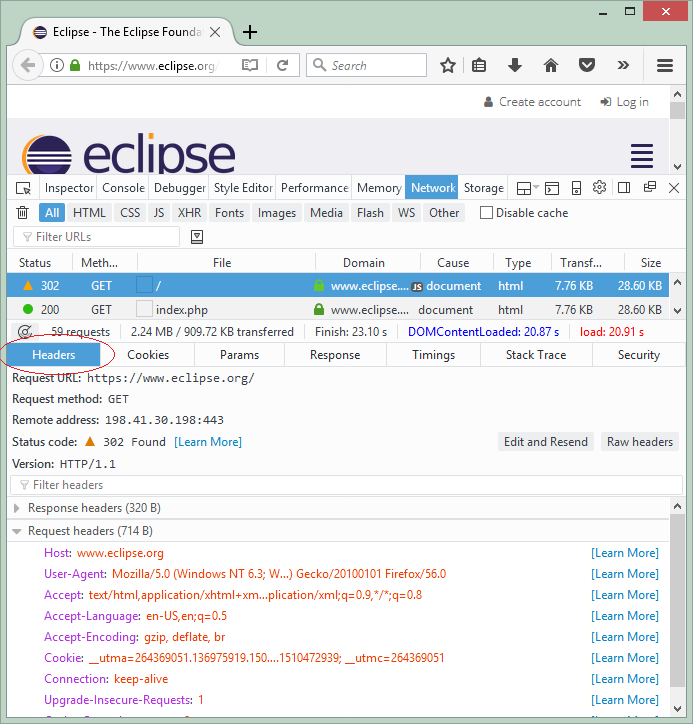Go to the home page icon
This screenshot has width=693, height=724.
click(x=551, y=65)
